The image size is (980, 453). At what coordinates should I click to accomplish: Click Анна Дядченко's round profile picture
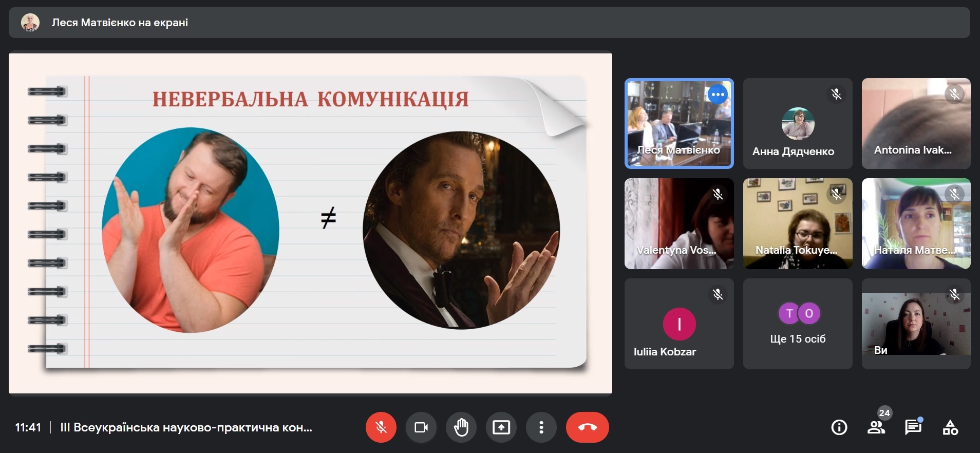798,124
